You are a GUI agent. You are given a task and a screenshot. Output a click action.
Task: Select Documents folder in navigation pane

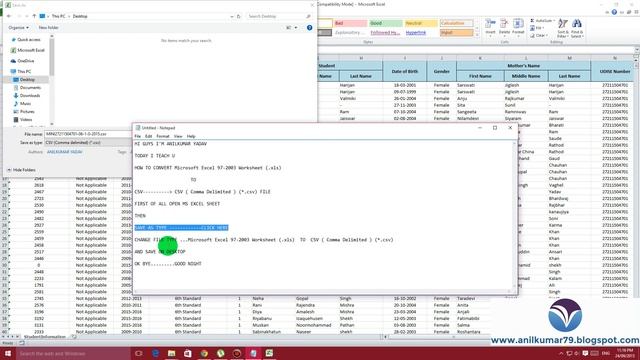pos(27,88)
